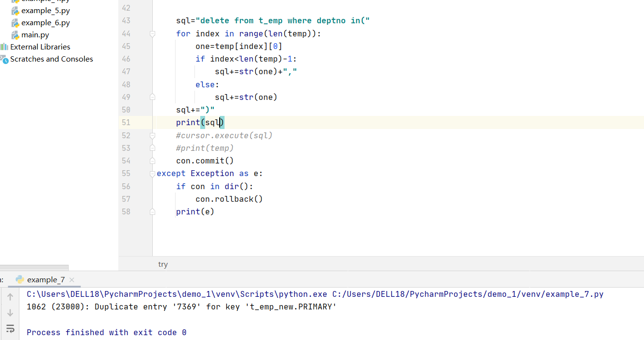Select the External Libraries node
This screenshot has width=644, height=340.
40,47
